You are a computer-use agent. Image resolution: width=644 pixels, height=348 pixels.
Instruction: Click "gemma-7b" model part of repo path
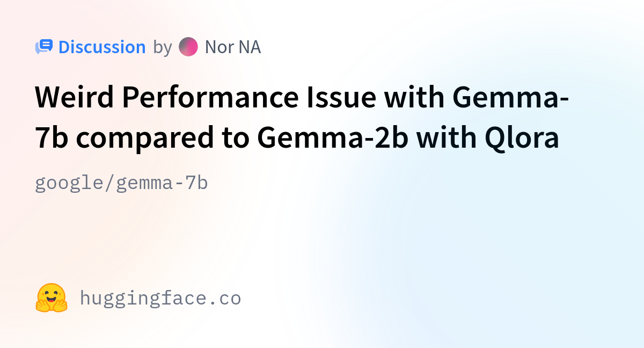point(162,184)
